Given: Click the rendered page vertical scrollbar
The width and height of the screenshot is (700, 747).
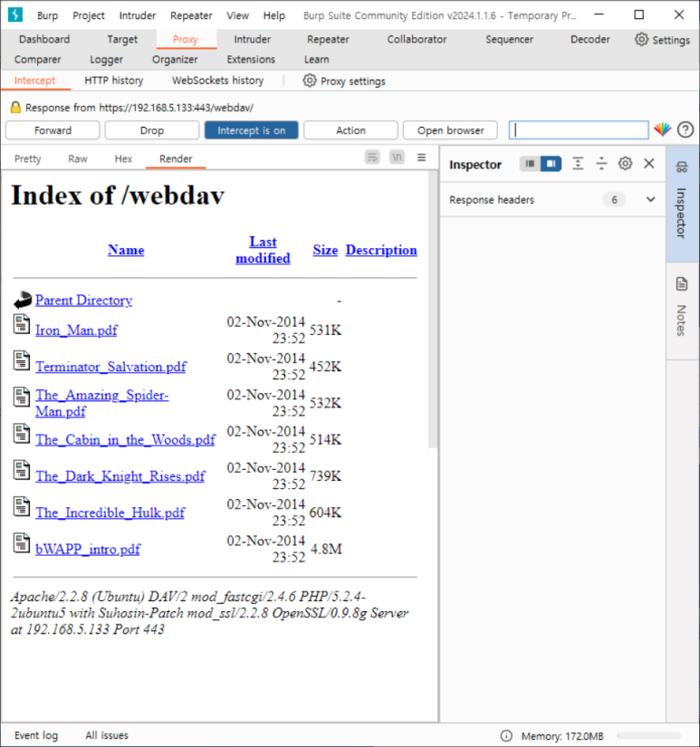Looking at the screenshot, I should pyautogui.click(x=433, y=310).
